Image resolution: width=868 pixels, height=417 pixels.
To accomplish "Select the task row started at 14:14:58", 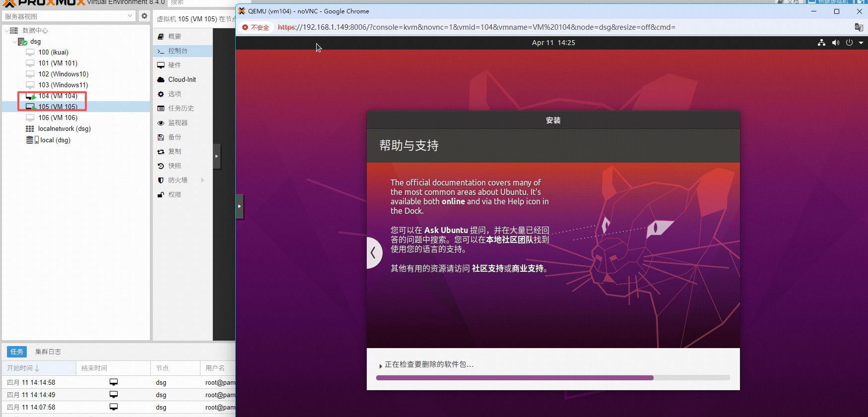I will pyautogui.click(x=119, y=383).
